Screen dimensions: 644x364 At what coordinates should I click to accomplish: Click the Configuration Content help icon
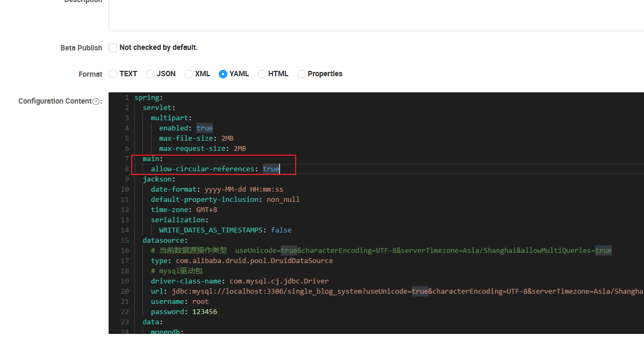click(96, 101)
